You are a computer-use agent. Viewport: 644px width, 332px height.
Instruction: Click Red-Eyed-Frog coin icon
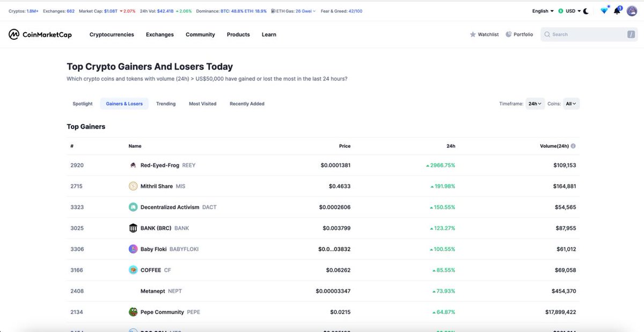pos(133,165)
